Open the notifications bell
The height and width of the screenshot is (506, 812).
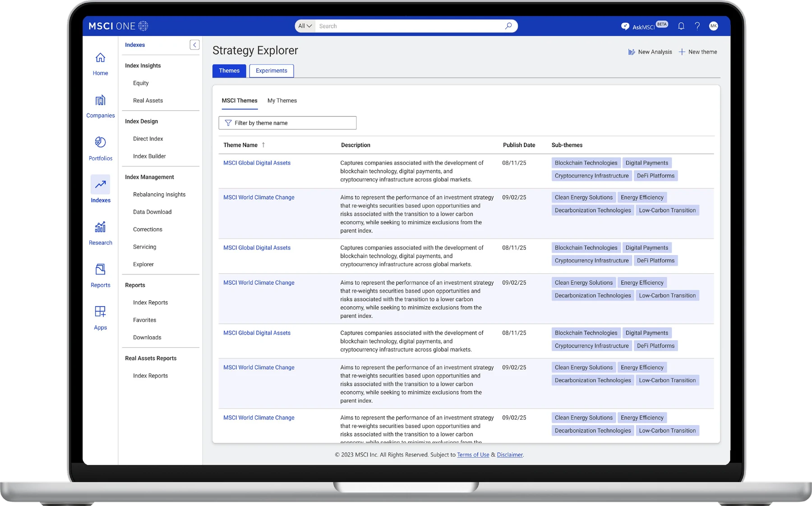(x=681, y=26)
